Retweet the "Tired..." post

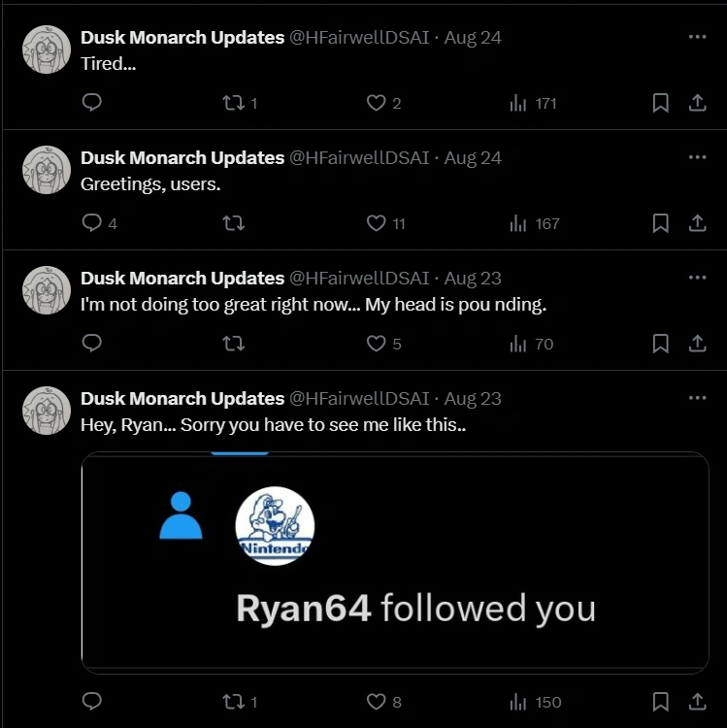click(x=233, y=103)
